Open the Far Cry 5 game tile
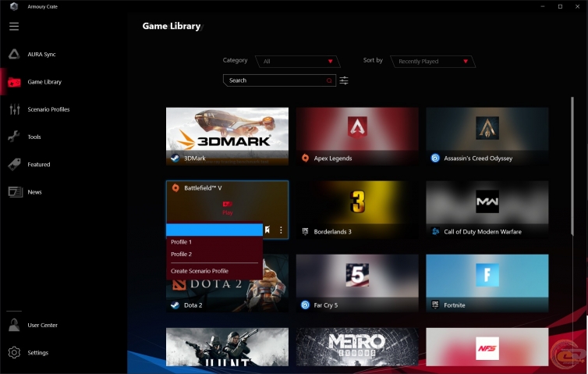588x374 pixels. [x=357, y=283]
